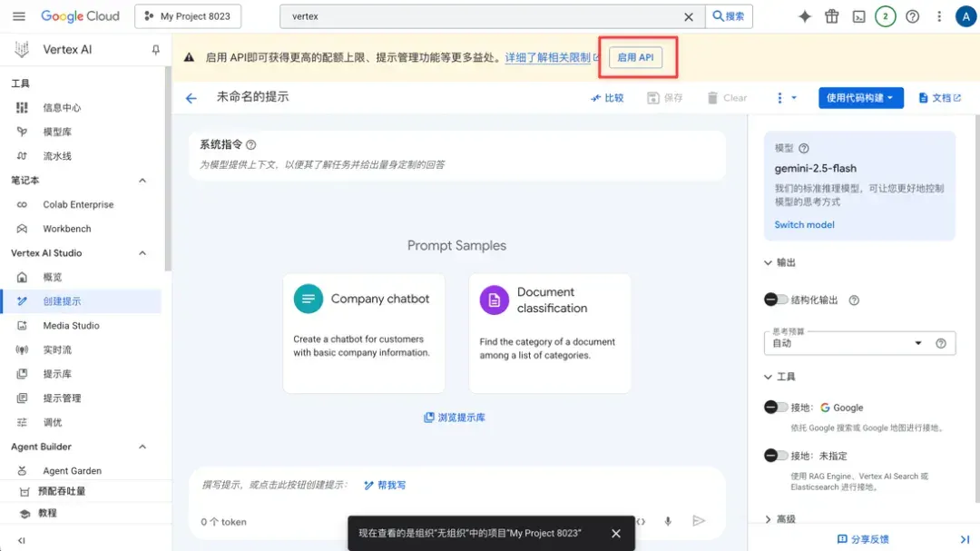This screenshot has width=980, height=551.
Task: Click the blue 搜索 search button
Action: tap(729, 16)
